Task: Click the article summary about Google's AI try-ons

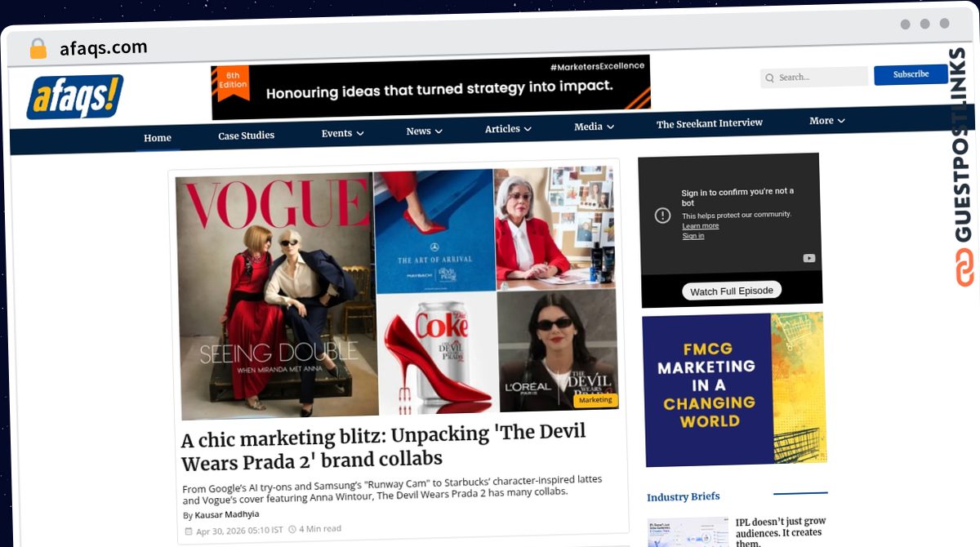Action: [392, 490]
